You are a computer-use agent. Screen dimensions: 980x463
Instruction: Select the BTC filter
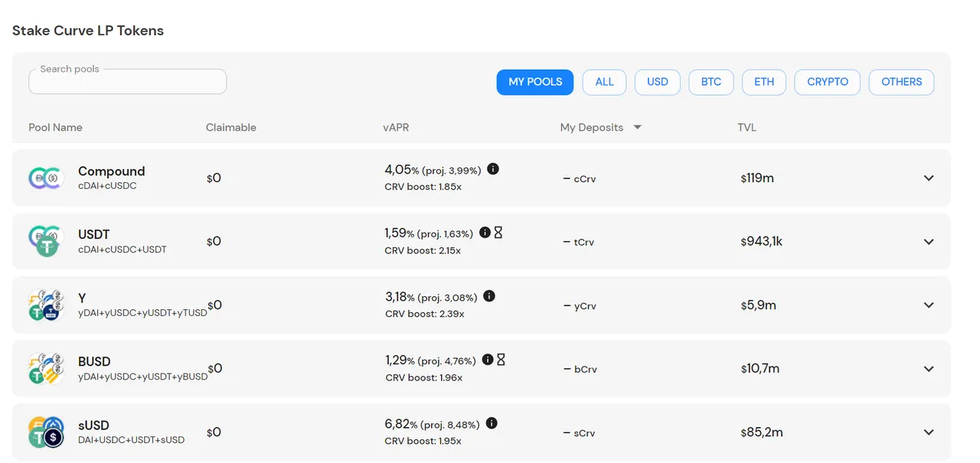point(711,82)
